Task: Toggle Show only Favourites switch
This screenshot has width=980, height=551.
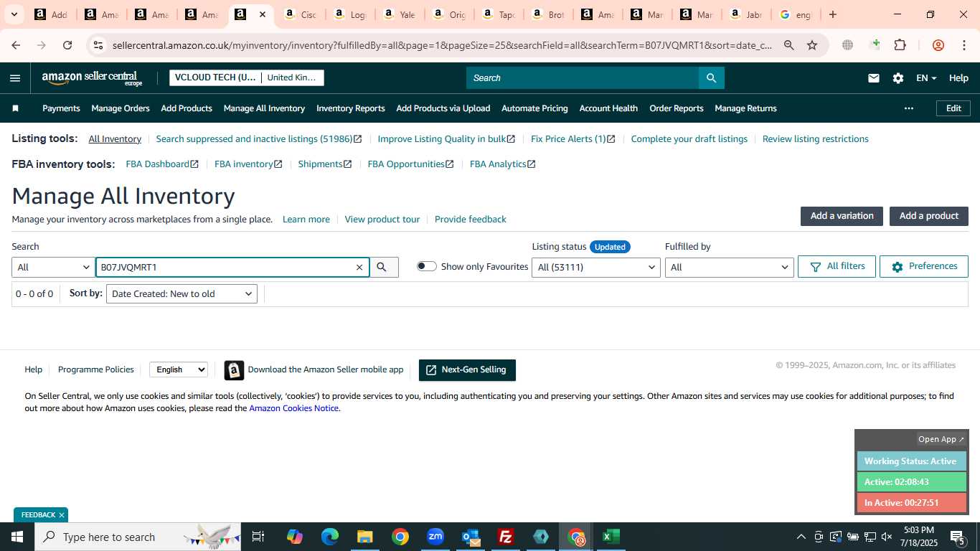Action: coord(427,266)
